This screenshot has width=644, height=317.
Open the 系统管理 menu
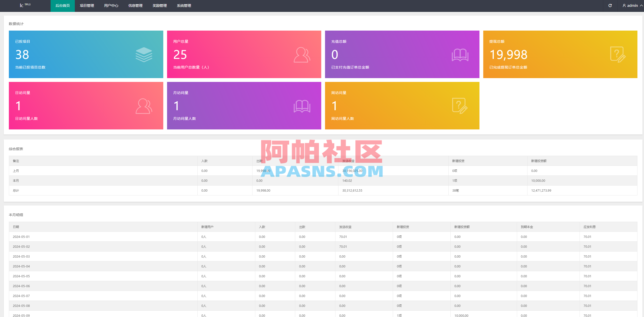(184, 6)
